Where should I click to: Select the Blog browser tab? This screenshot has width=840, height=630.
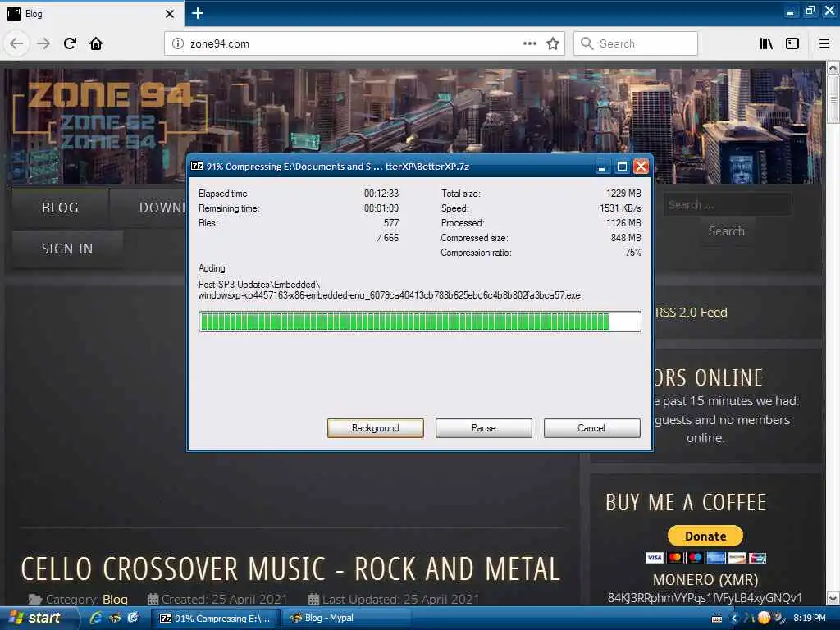92,14
